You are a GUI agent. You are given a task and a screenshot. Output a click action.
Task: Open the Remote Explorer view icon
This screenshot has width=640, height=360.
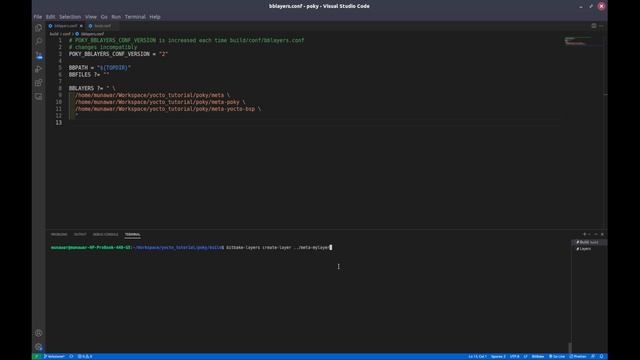click(38, 97)
